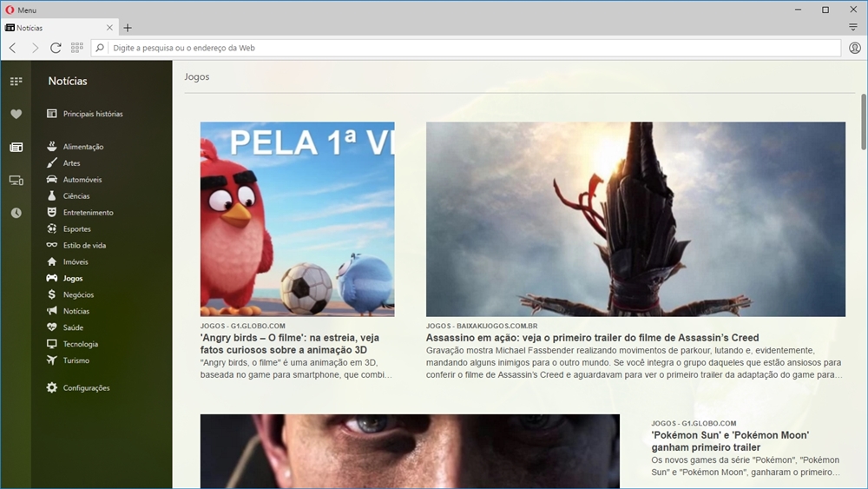Close the Notícias tab

click(x=109, y=28)
